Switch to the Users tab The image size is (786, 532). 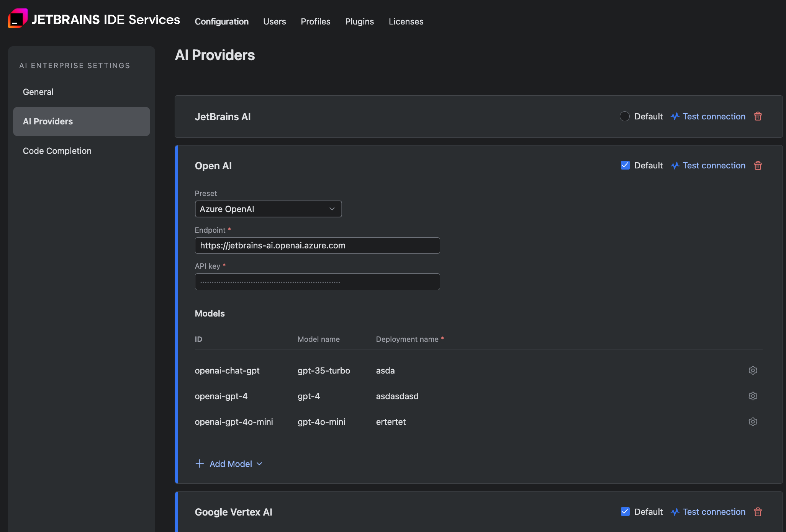274,21
